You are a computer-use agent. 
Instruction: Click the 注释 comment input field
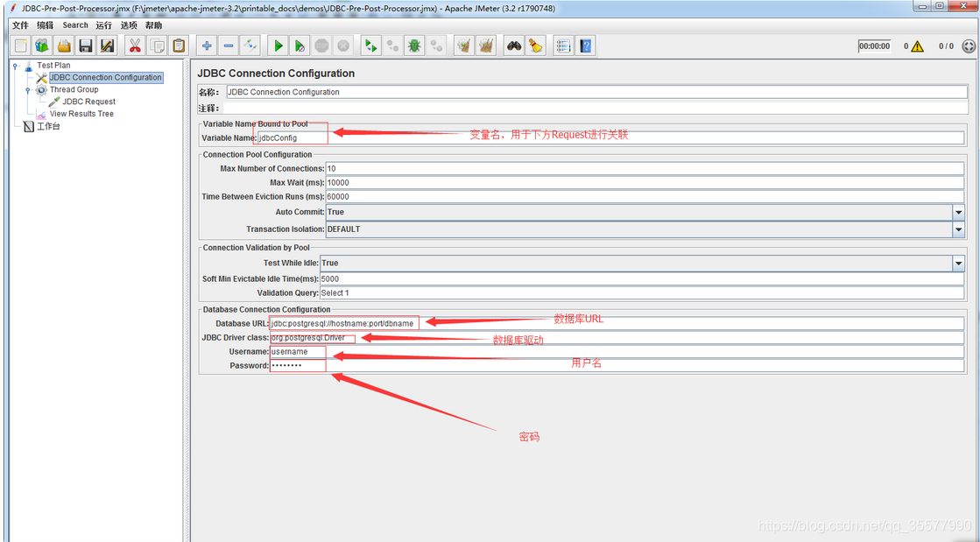point(595,109)
